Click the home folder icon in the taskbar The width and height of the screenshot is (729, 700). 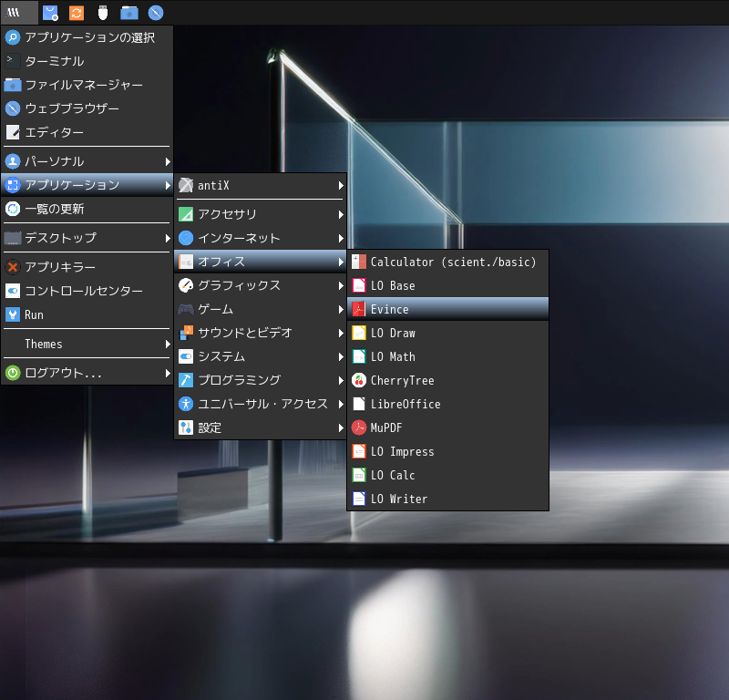click(x=129, y=13)
